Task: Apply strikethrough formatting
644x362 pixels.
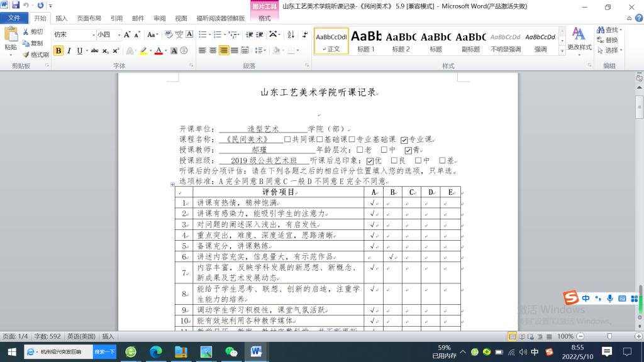Action: [95, 51]
